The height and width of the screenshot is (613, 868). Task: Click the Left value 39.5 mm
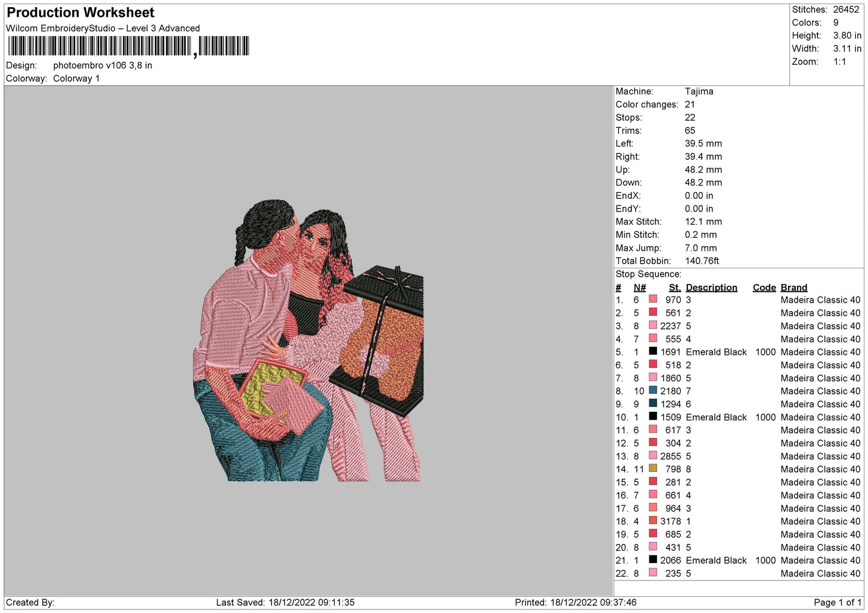703,143
